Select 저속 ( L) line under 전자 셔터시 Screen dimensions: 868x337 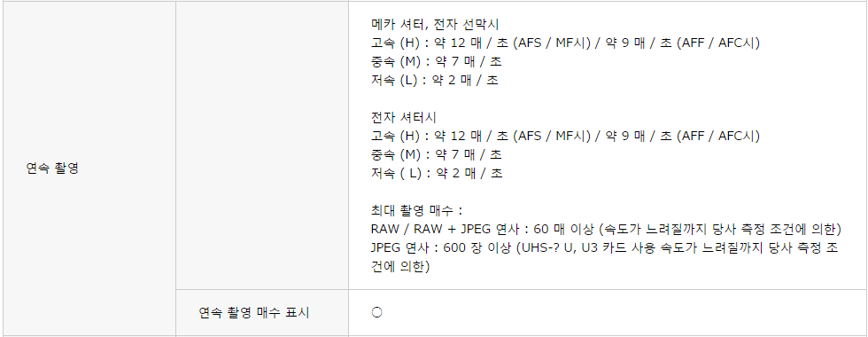(437, 173)
